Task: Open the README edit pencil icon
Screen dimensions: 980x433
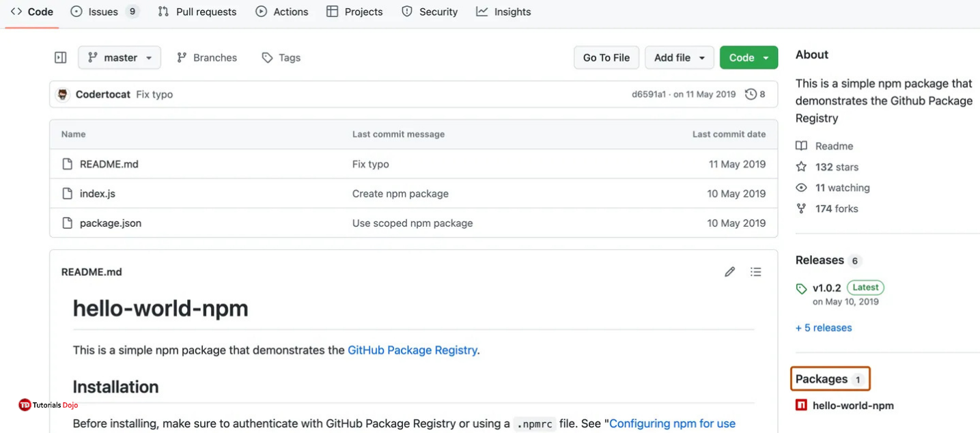Action: 729,271
